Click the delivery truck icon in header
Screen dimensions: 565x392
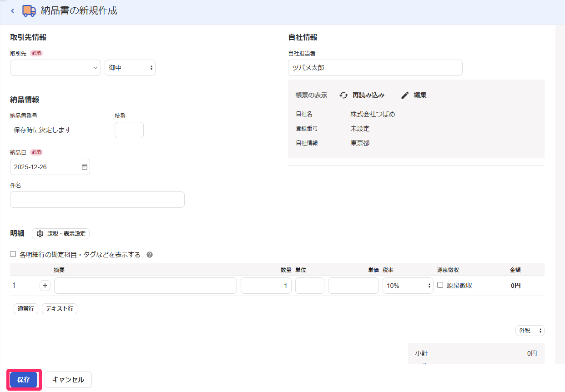tap(29, 11)
